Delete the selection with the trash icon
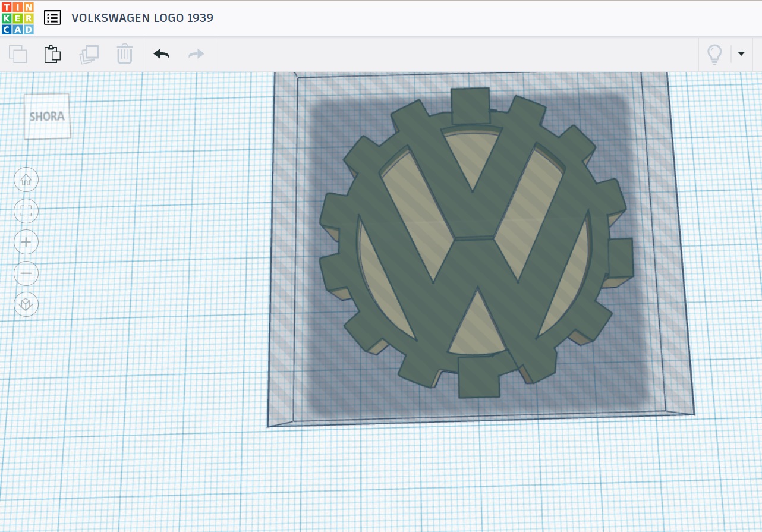Screen dimensions: 762x532 pos(125,53)
